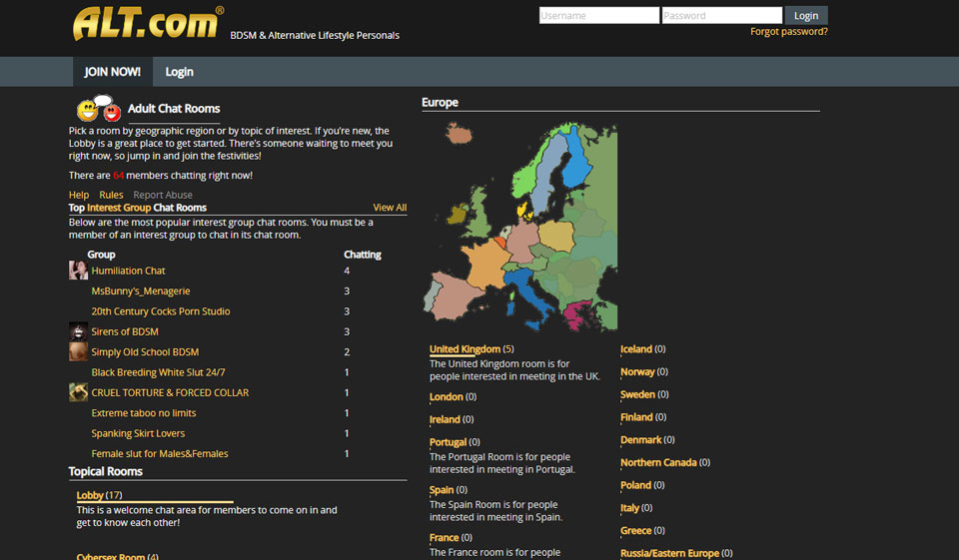
Task: Open the Portugal room link
Action: click(x=448, y=442)
